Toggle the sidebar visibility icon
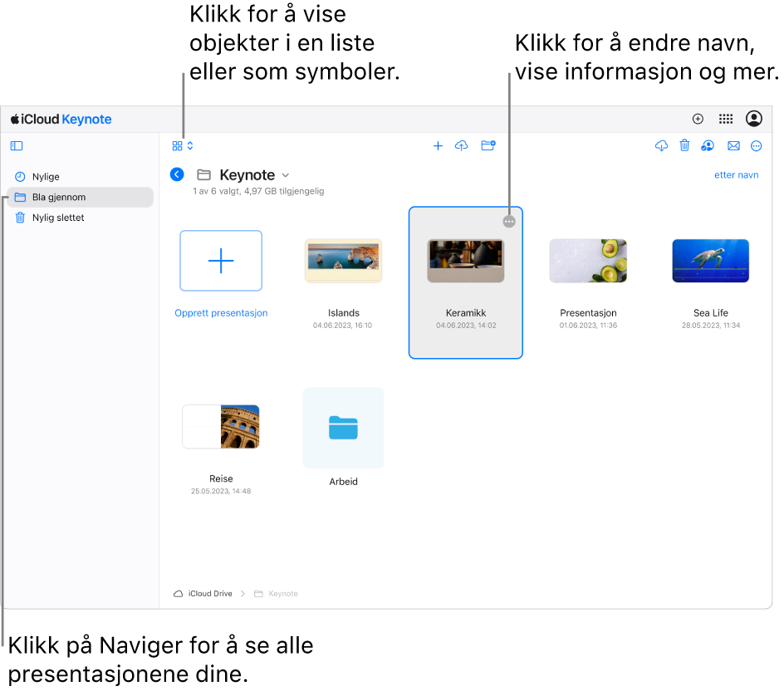This screenshot has width=784, height=696. (x=17, y=146)
